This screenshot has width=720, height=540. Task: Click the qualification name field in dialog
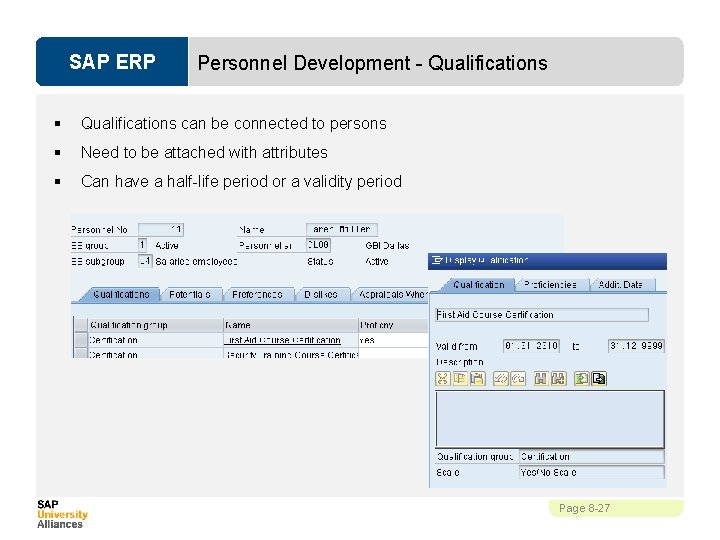click(542, 315)
